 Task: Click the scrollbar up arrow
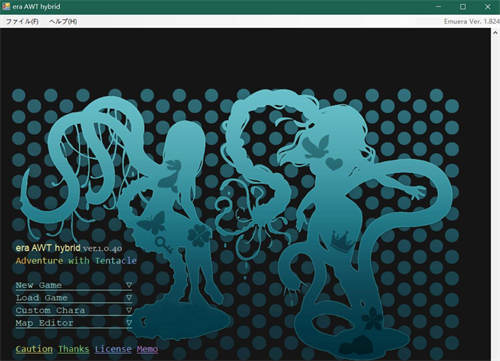tap(495, 33)
